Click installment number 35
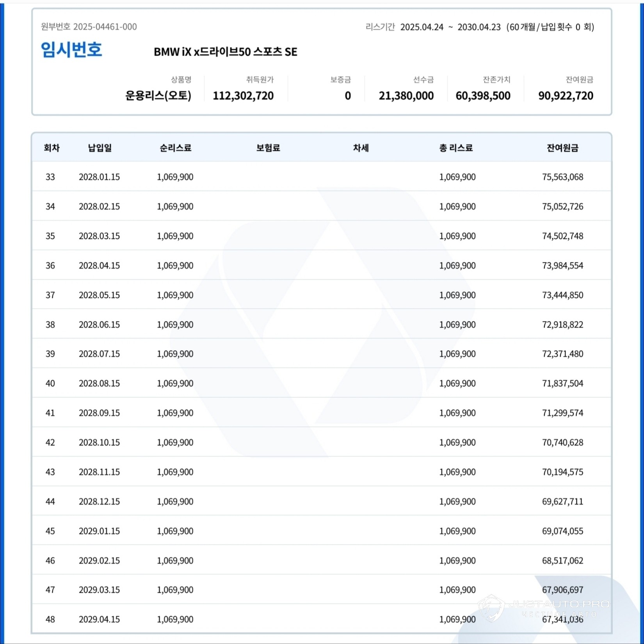 (x=50, y=236)
